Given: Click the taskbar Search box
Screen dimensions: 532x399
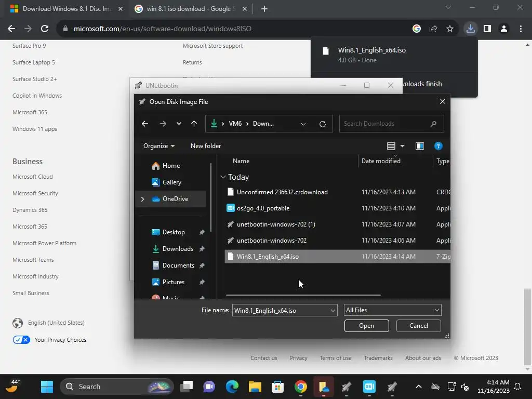Looking at the screenshot, I should click(117, 387).
